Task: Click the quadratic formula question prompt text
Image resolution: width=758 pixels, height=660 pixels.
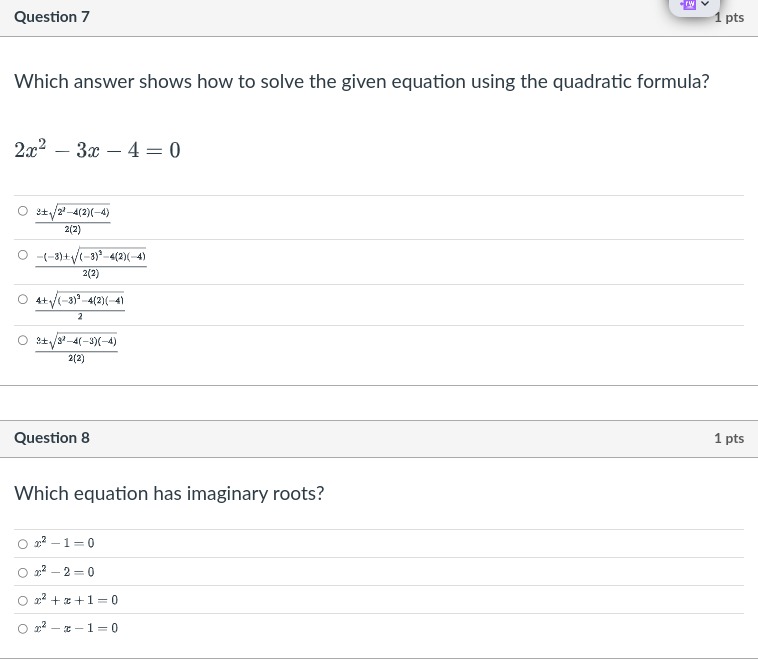Action: [x=362, y=82]
